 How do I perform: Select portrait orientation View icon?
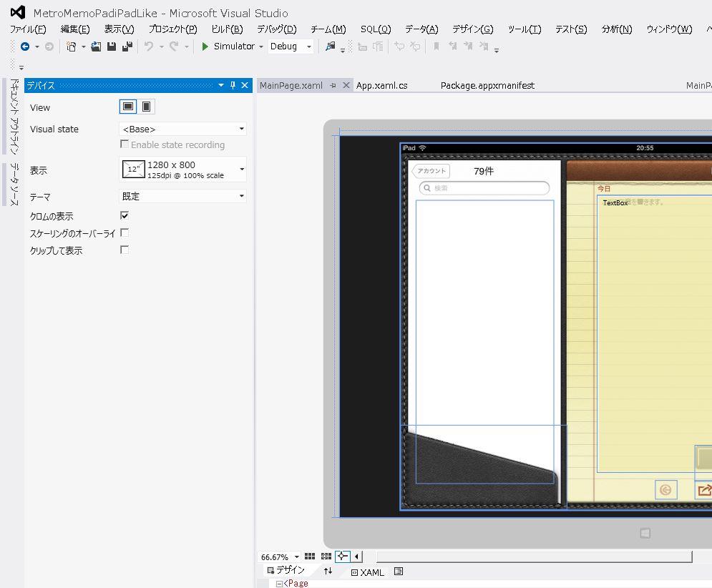pyautogui.click(x=146, y=107)
